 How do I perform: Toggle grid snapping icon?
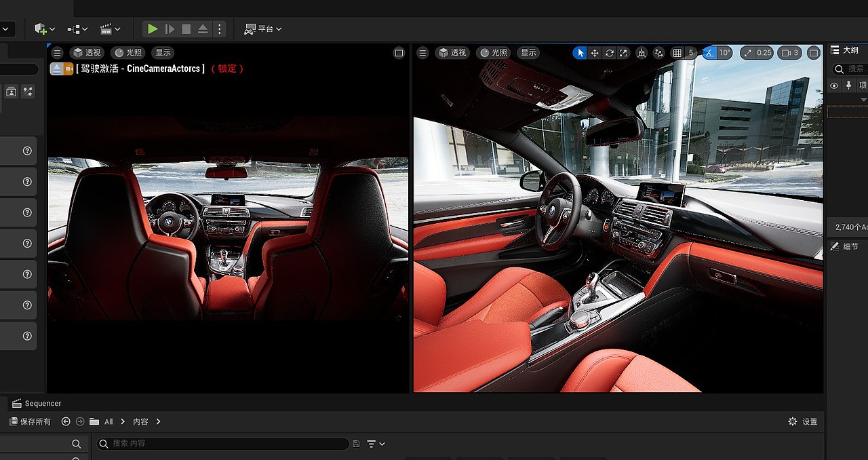click(677, 53)
